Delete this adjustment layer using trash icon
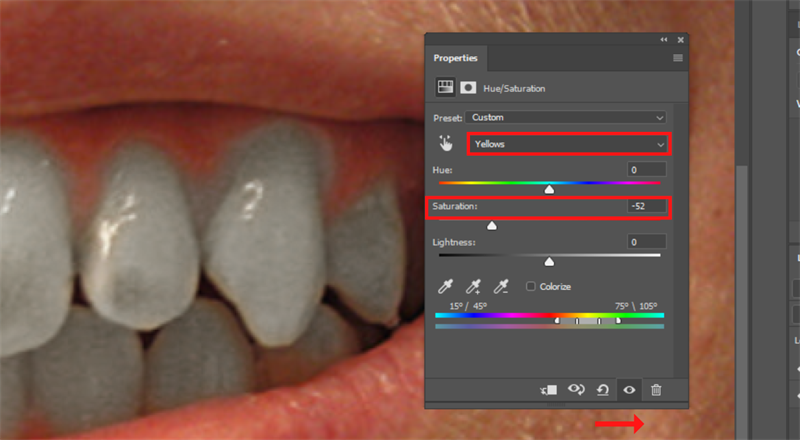800x440 pixels. (x=656, y=390)
